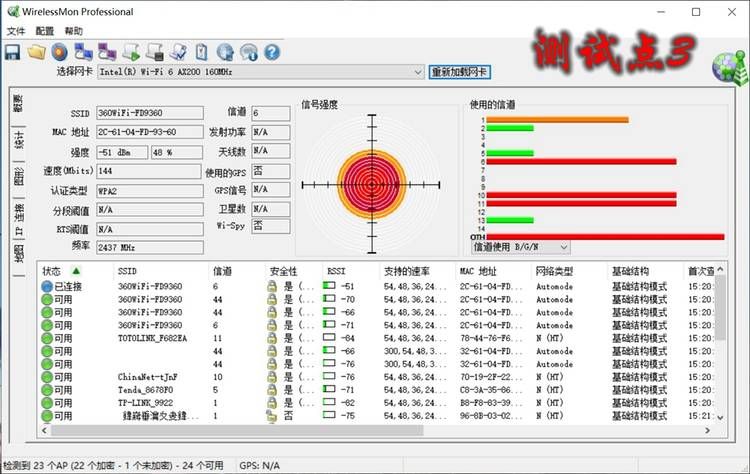750x474 pixels.
Task: Click the down arrow of list vertical scrollbar
Action: [720, 417]
